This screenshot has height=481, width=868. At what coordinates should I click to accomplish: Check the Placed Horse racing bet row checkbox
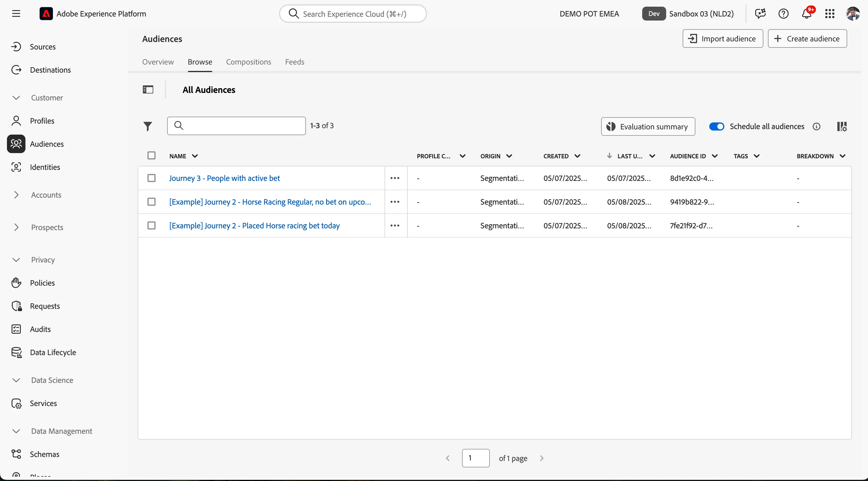pyautogui.click(x=151, y=225)
